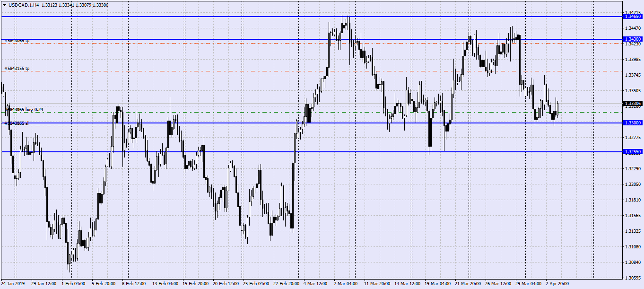Click the 29 Jan 12:00 time label
Screen dimensions: 644x289
[x=44, y=284]
